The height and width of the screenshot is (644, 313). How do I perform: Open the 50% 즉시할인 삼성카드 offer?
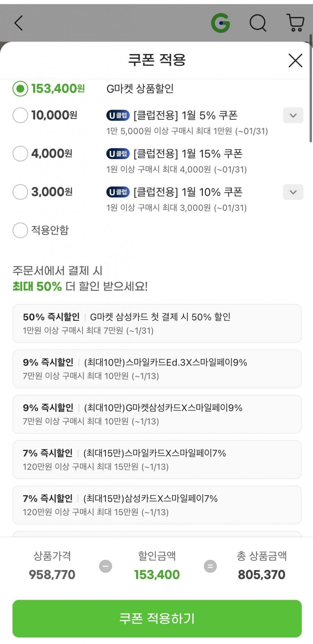click(x=157, y=323)
